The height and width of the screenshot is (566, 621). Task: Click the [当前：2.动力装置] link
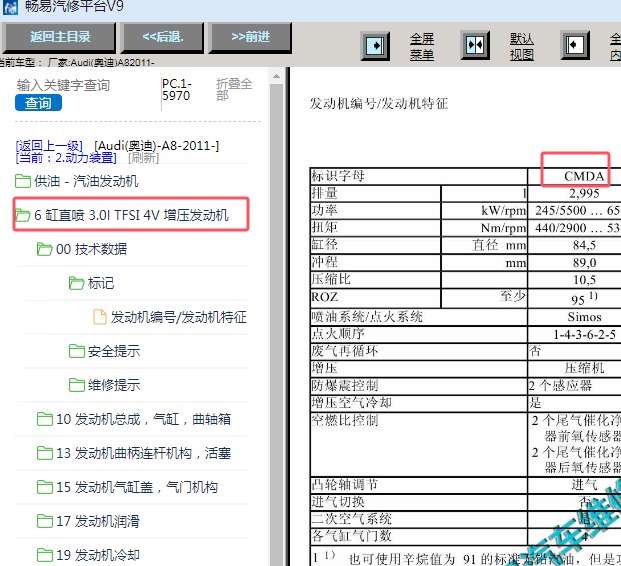pyautogui.click(x=66, y=158)
